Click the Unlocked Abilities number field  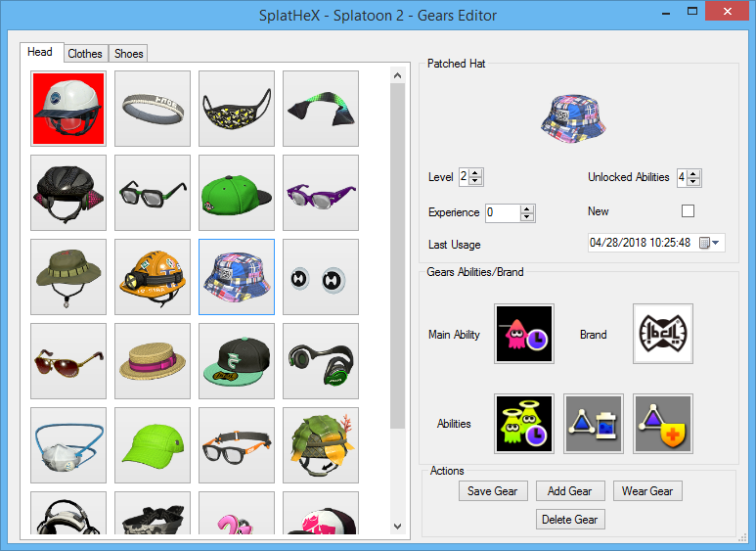click(682, 177)
